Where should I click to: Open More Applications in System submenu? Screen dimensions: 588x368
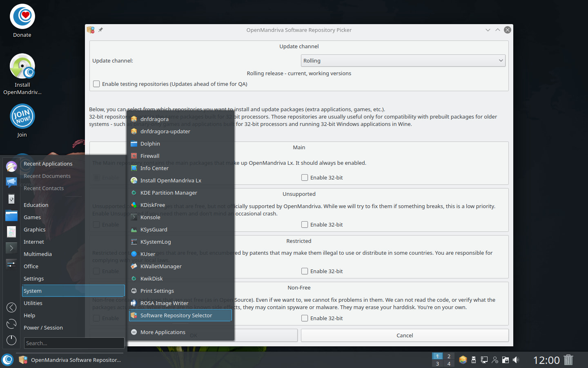180,332
